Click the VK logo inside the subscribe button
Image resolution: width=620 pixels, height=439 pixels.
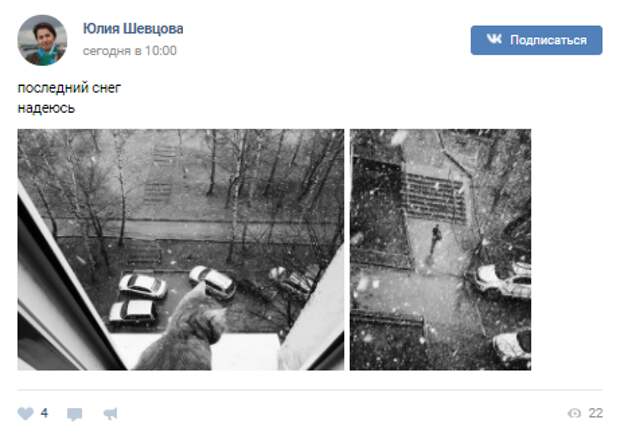(x=494, y=40)
